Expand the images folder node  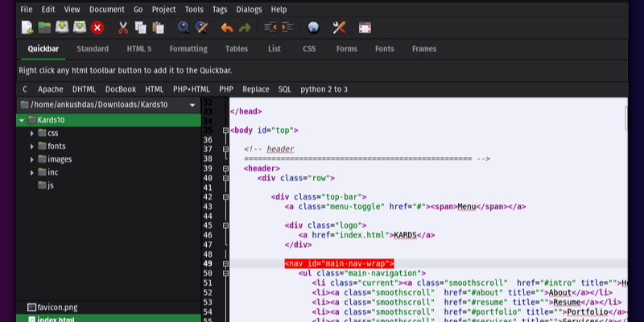(32, 159)
